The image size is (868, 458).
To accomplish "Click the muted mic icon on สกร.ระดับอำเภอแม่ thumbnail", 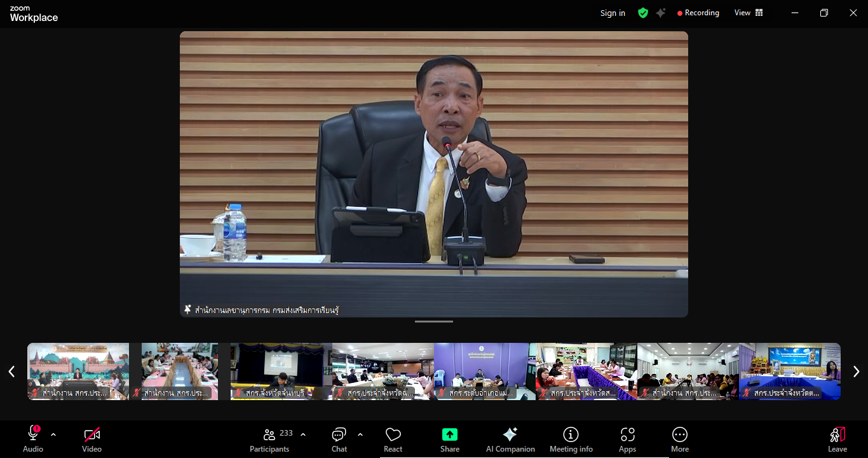I will 441,393.
